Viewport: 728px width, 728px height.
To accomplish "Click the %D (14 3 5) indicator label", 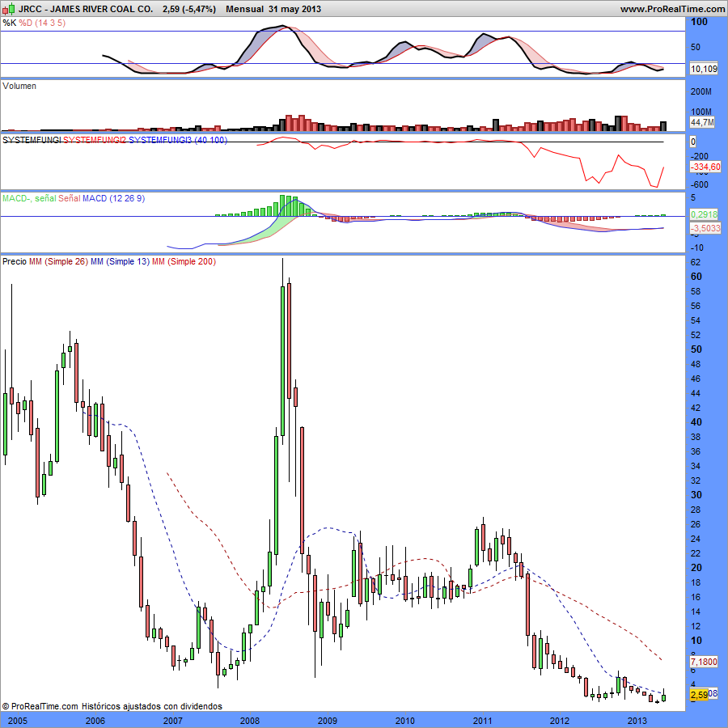I will [42, 23].
